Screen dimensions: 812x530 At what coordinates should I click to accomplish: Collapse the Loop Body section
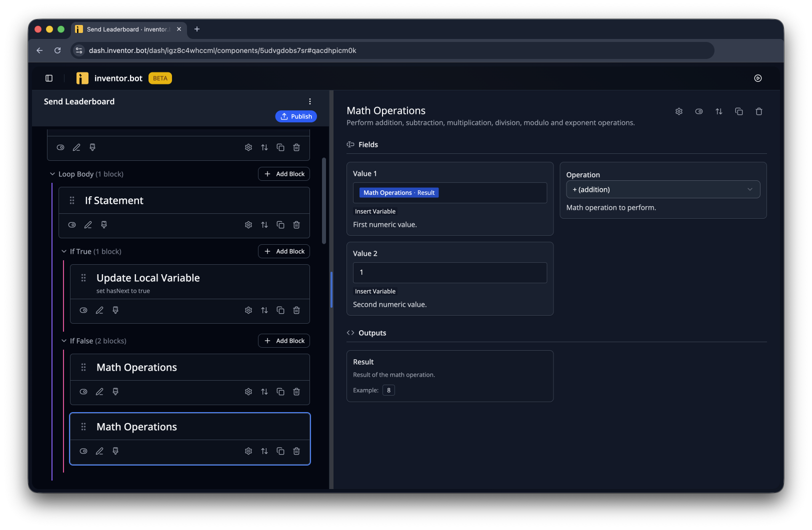52,174
